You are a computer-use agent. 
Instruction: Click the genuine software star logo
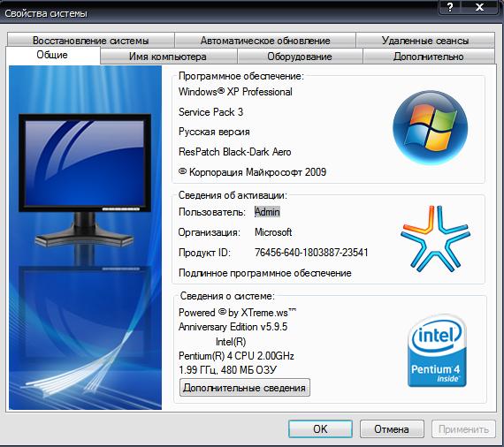click(435, 239)
